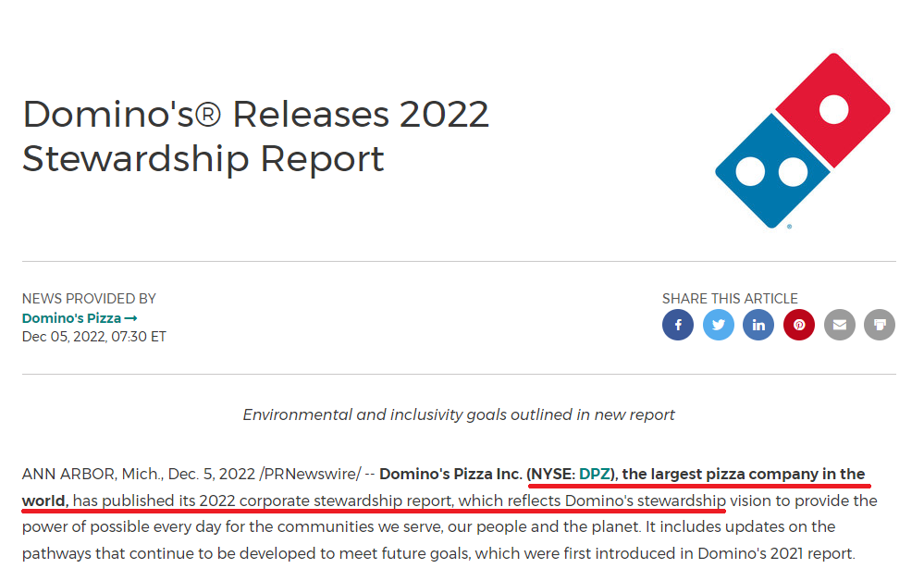The width and height of the screenshot is (924, 581).
Task: Click the blue tile of Domino's logo
Action: tap(771, 171)
